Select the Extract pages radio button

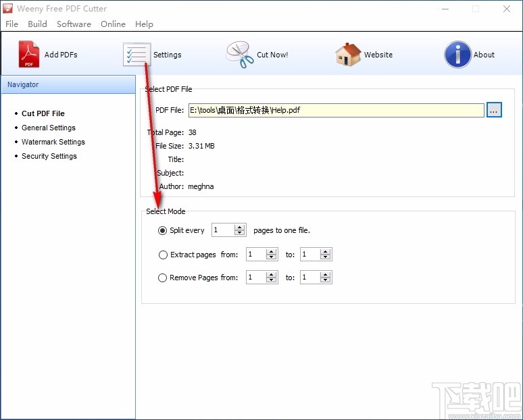click(x=163, y=255)
